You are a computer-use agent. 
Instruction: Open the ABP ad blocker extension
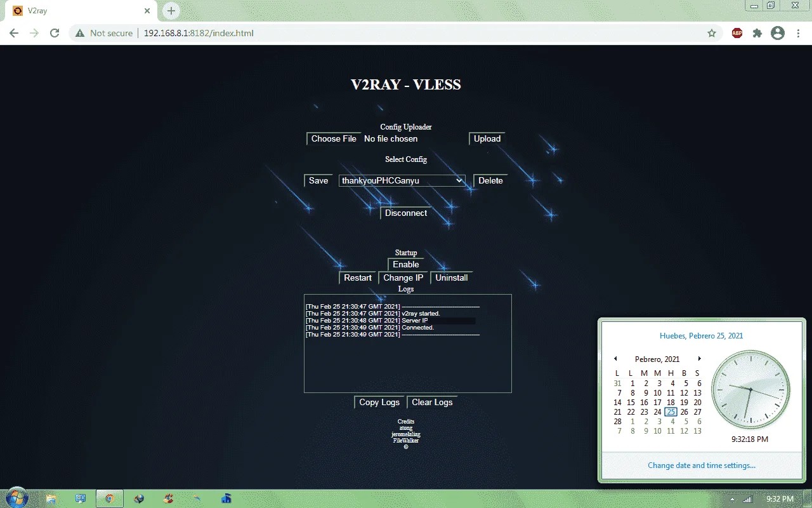pyautogui.click(x=737, y=33)
